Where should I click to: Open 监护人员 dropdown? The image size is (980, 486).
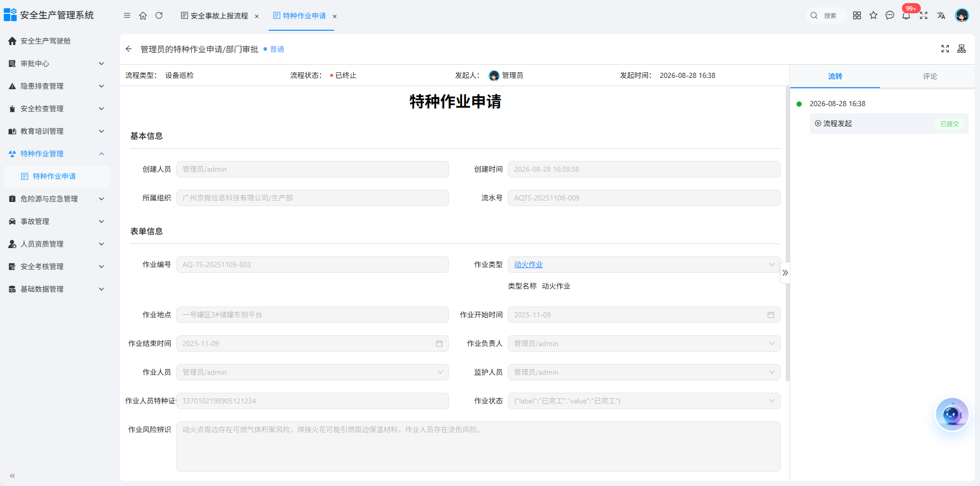(x=644, y=372)
